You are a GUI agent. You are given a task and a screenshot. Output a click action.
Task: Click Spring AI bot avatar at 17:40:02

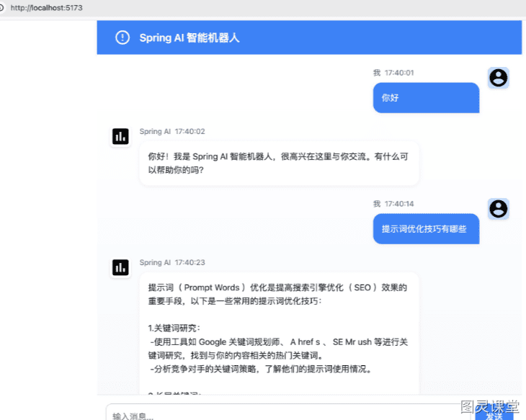(120, 137)
